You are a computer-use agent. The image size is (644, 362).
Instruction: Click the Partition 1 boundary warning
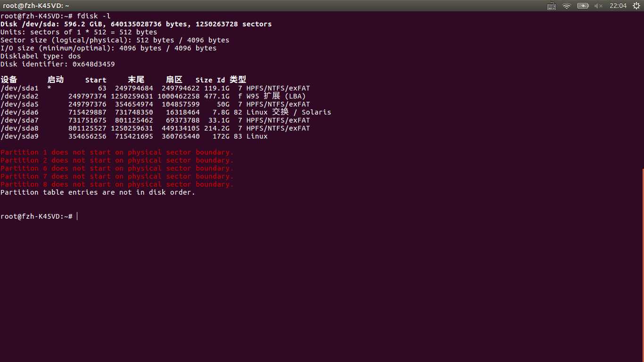click(x=117, y=152)
